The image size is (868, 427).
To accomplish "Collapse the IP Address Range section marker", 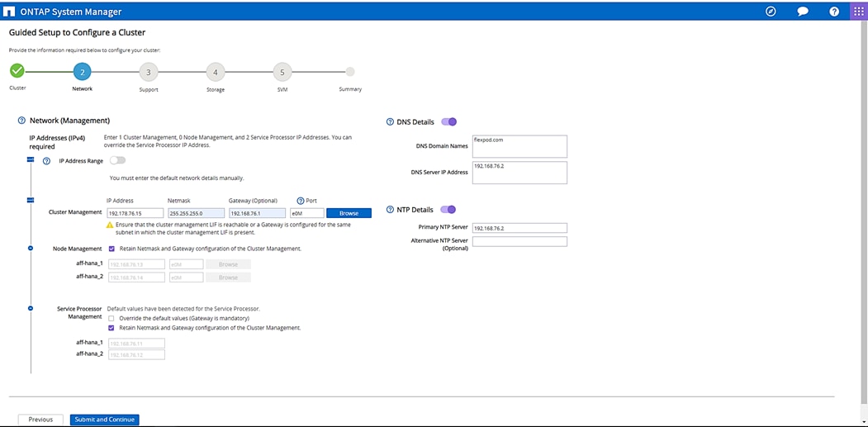I will click(31, 159).
